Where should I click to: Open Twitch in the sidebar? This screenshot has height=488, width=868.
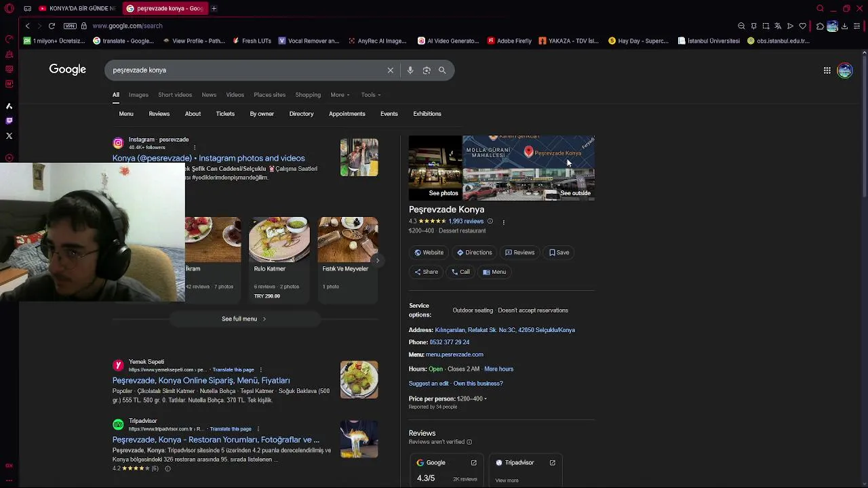(x=9, y=121)
